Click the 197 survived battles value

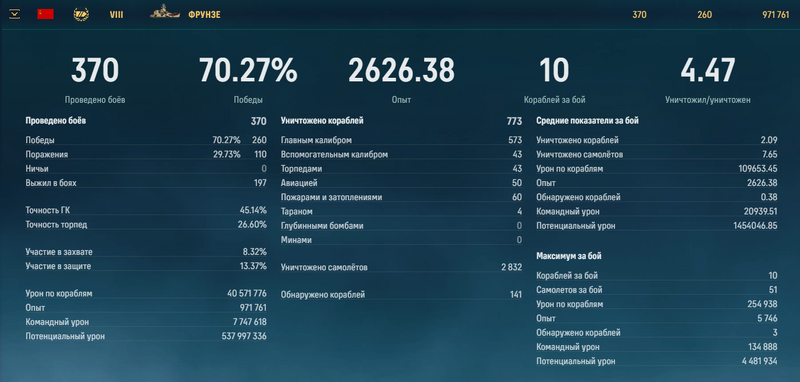259,183
